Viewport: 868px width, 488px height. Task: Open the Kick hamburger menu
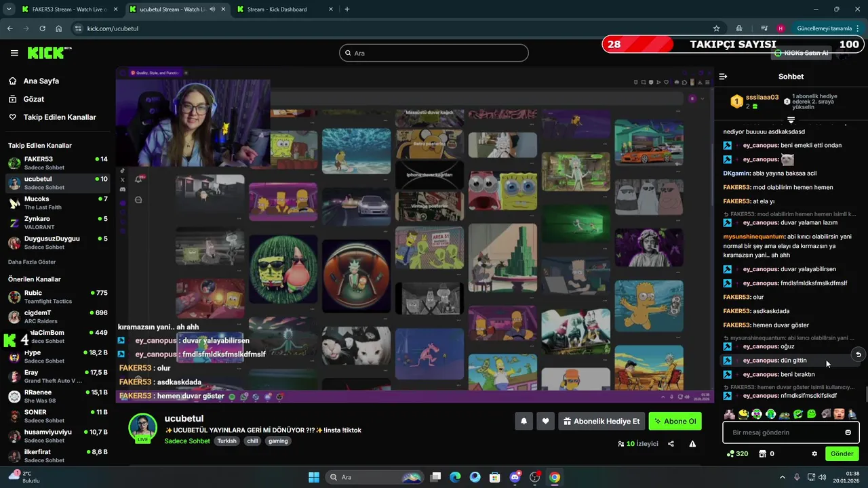point(14,53)
